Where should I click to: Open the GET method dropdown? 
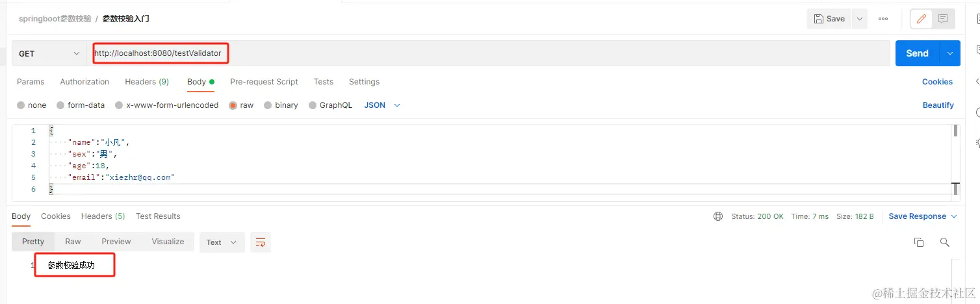[49, 53]
